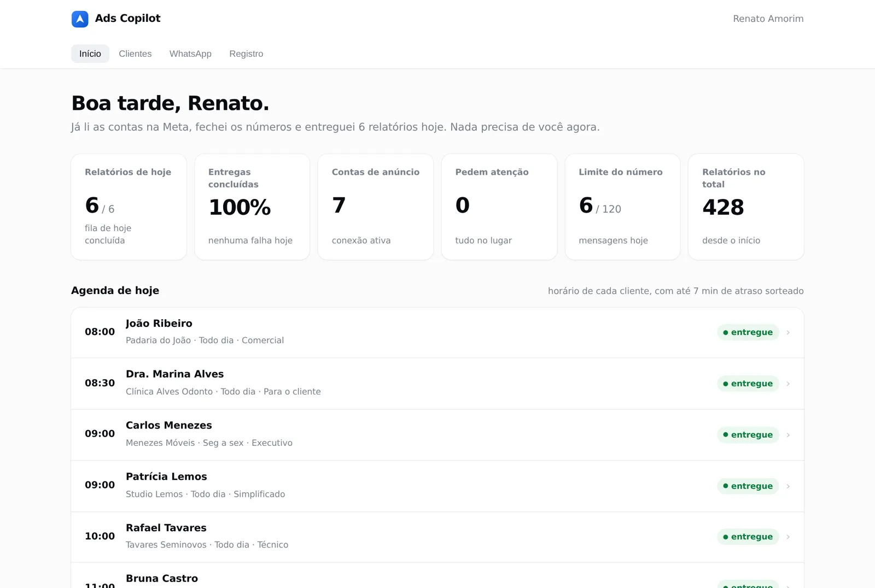Click the Renato Amorim account name
875x588 pixels.
(768, 19)
